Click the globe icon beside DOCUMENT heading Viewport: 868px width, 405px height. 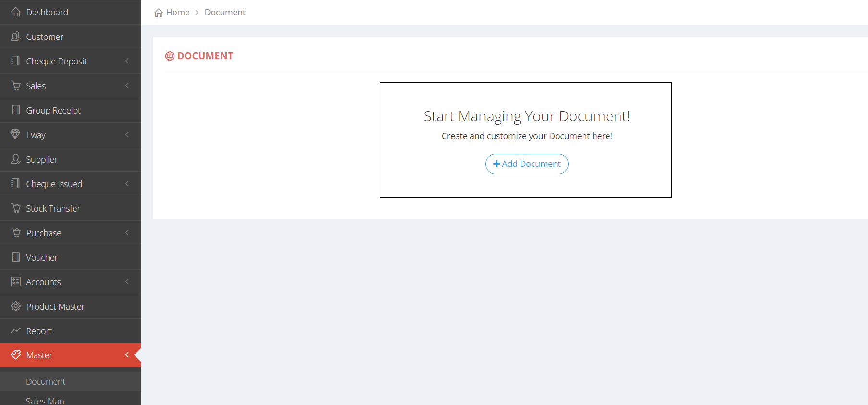point(170,56)
